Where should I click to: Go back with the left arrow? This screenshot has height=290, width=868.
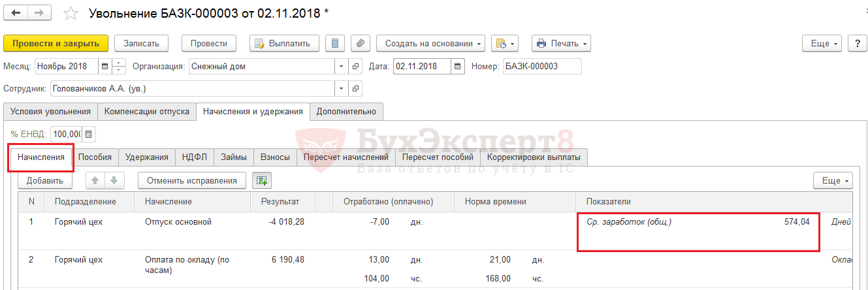tap(16, 13)
